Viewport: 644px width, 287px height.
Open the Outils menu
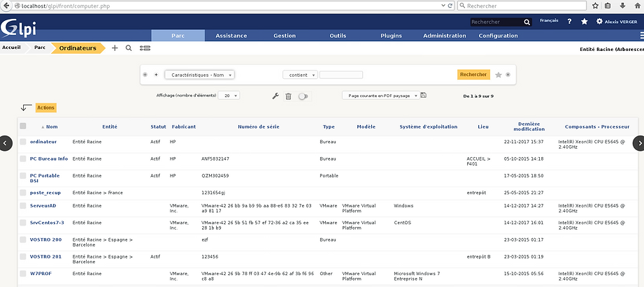338,36
